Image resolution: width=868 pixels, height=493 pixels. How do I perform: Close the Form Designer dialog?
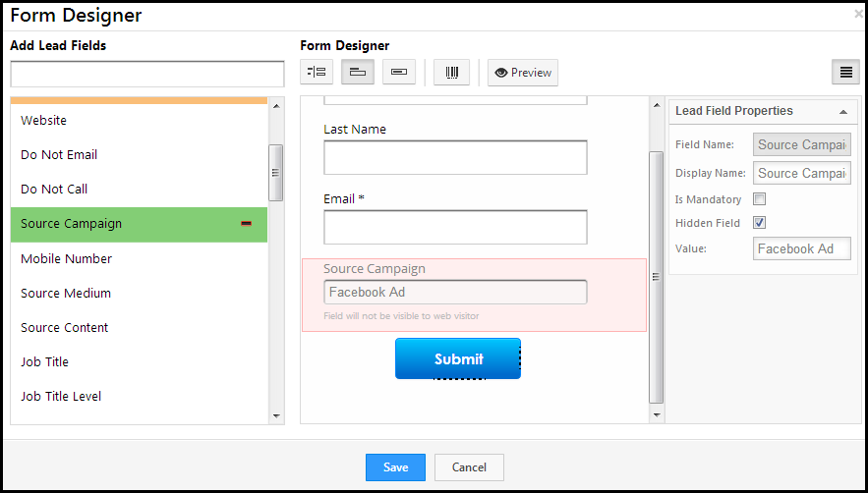(859, 14)
